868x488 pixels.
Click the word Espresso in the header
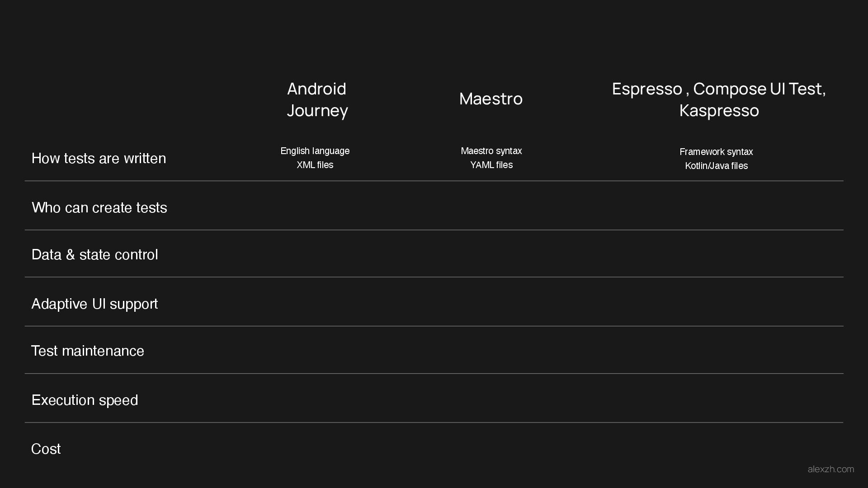647,89
